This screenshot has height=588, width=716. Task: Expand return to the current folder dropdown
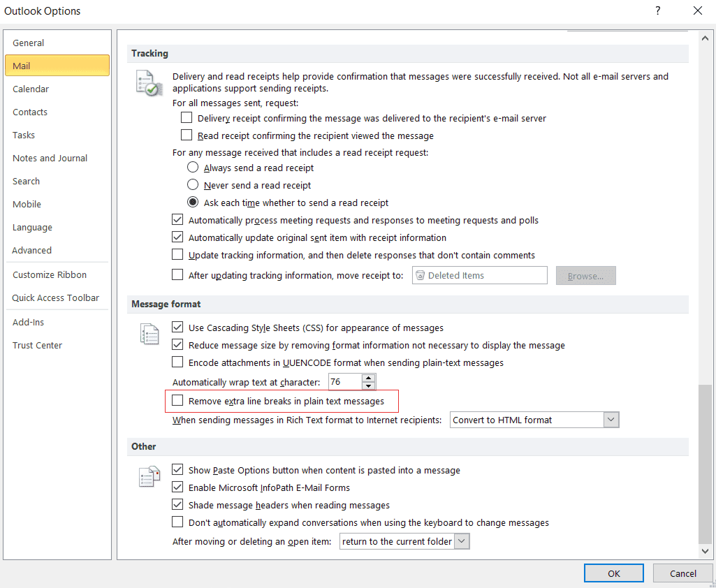click(462, 541)
